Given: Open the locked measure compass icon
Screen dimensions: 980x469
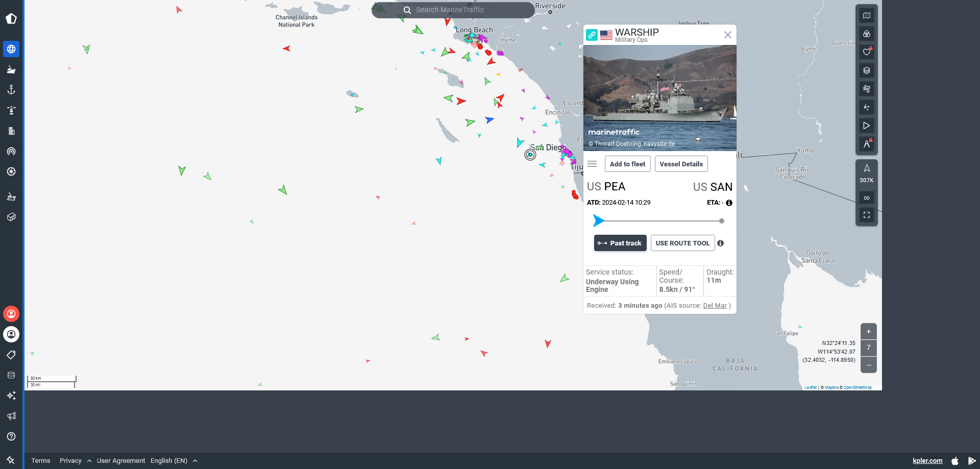Looking at the screenshot, I should coord(867,144).
